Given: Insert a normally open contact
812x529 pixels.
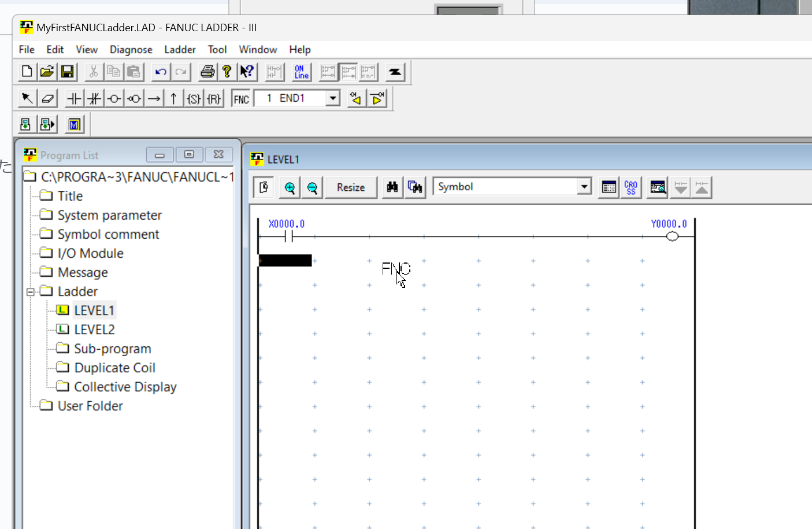Looking at the screenshot, I should coord(74,98).
